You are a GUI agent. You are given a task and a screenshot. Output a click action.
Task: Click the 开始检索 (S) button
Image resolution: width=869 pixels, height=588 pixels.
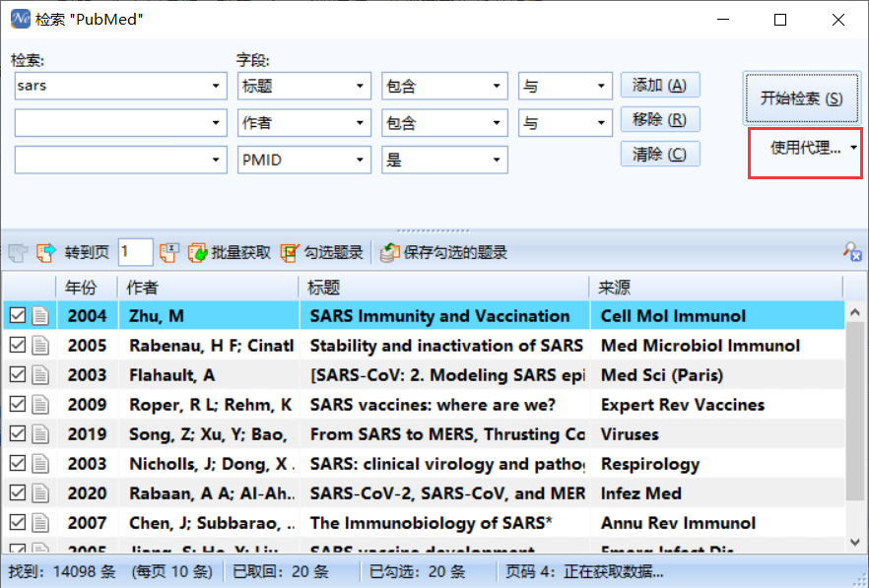(x=801, y=98)
